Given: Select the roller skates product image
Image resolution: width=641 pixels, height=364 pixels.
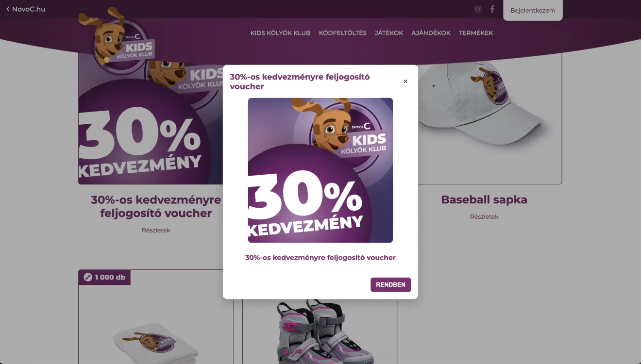Looking at the screenshot, I should [320, 331].
